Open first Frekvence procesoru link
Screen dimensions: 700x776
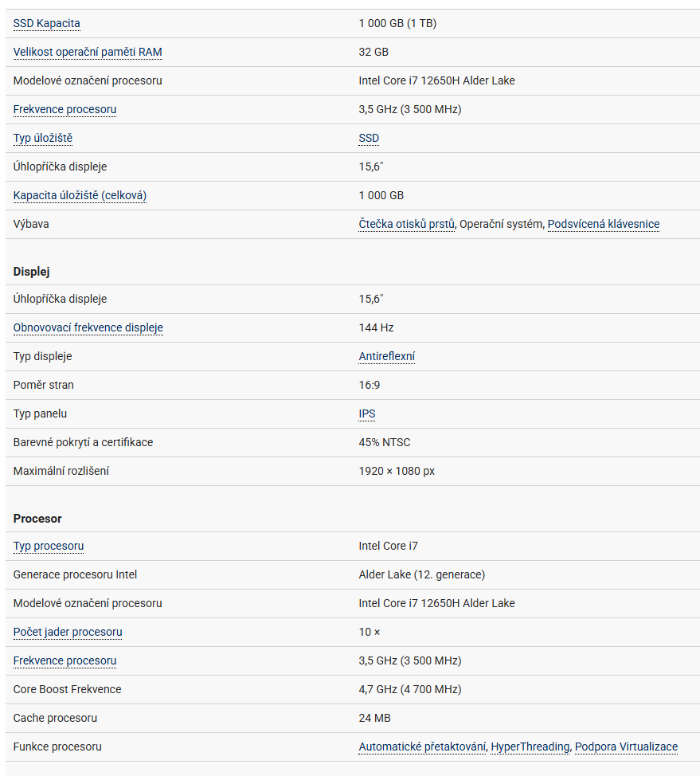click(x=65, y=109)
